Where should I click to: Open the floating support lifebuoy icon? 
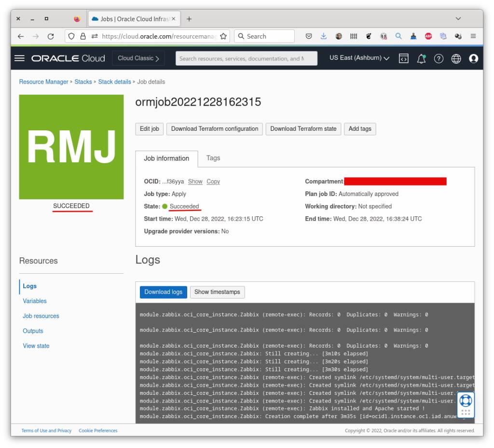[466, 401]
